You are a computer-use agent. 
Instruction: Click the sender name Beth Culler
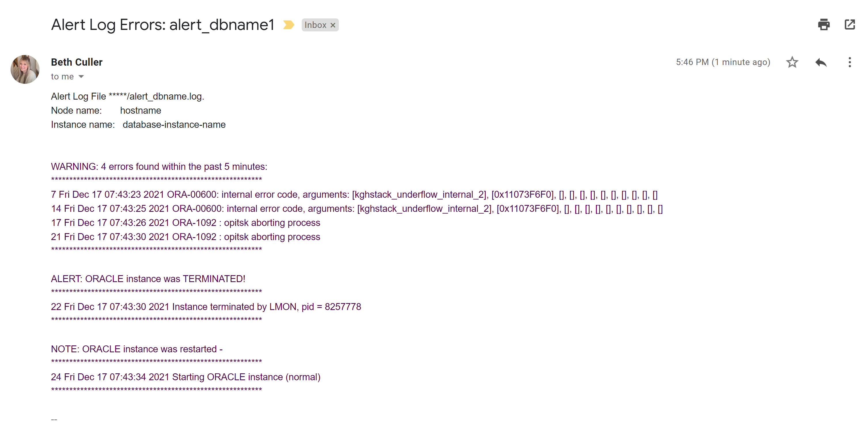(x=77, y=62)
